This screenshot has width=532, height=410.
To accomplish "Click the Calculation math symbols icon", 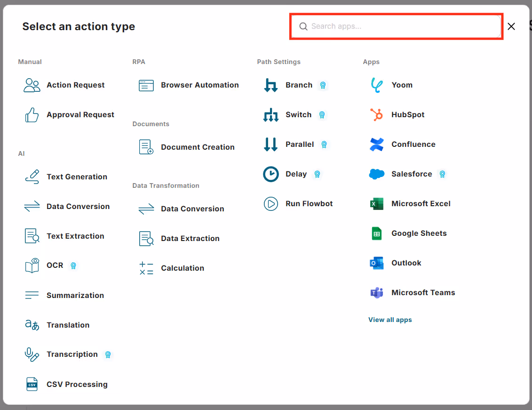I will pos(146,268).
